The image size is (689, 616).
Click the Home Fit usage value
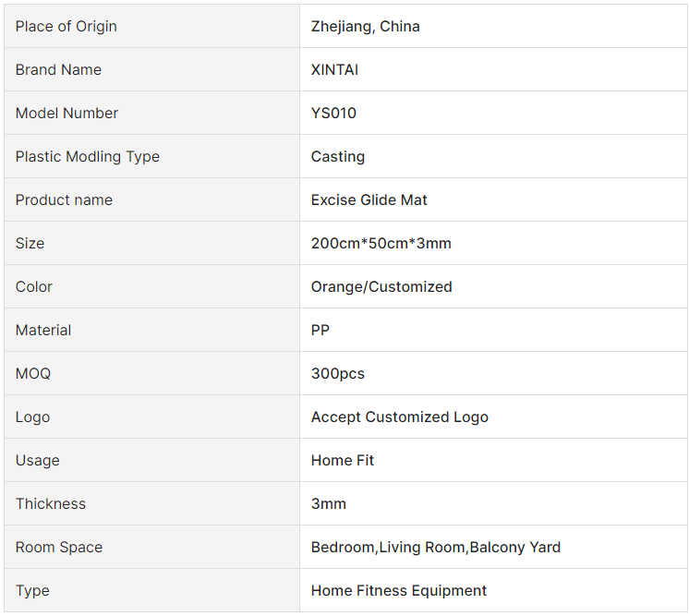pyautogui.click(x=343, y=460)
